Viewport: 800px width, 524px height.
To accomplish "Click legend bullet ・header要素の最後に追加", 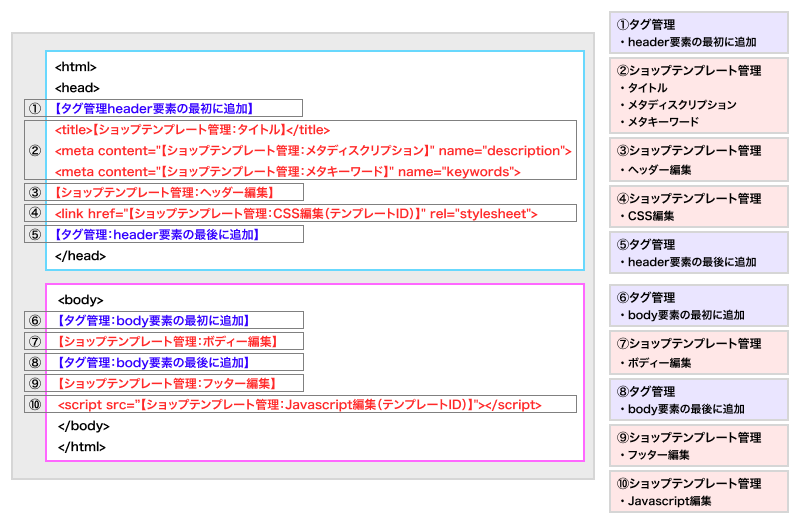I will (687, 262).
